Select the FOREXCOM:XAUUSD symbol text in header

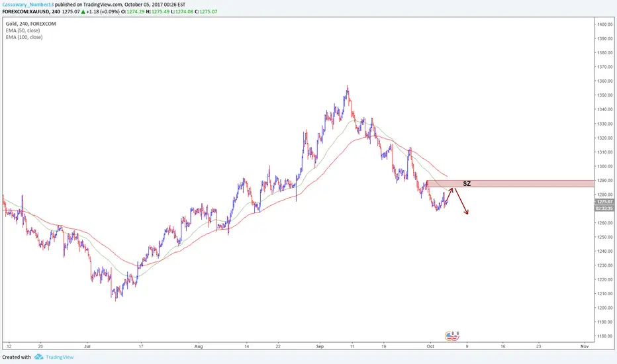[x=26, y=12]
